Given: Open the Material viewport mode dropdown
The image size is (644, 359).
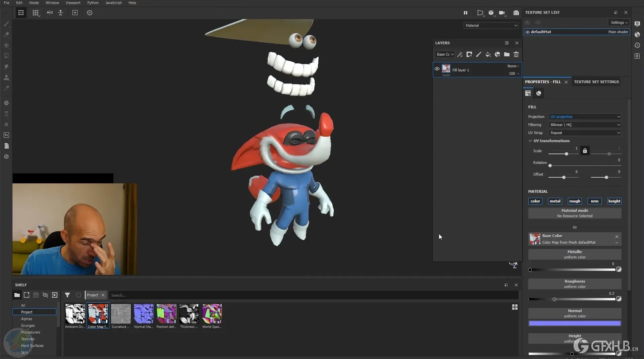Looking at the screenshot, I should (x=491, y=25).
